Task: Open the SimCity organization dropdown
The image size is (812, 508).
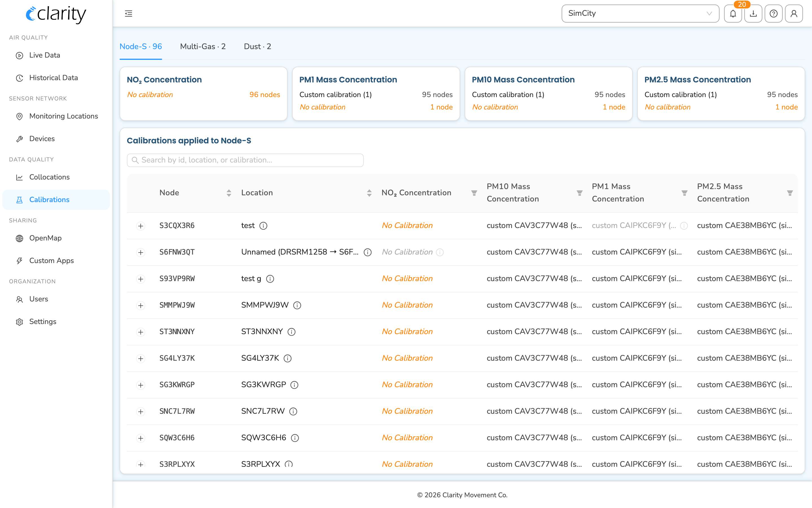Action: pyautogui.click(x=640, y=14)
